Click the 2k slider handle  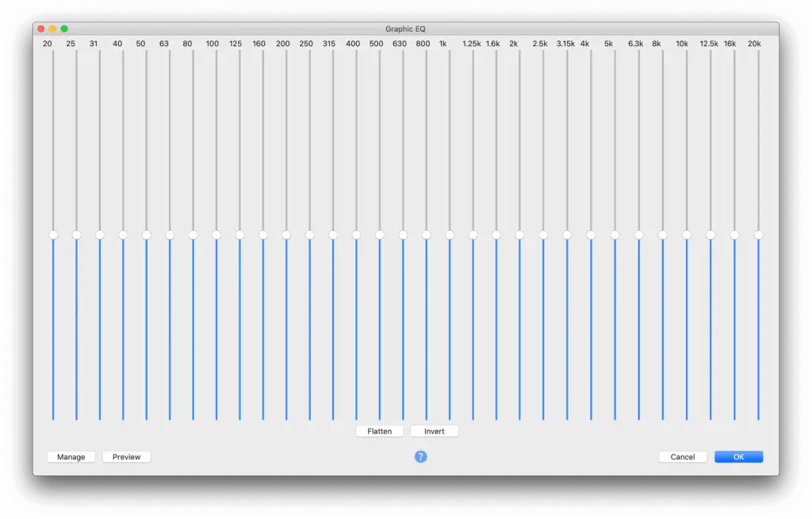(519, 236)
